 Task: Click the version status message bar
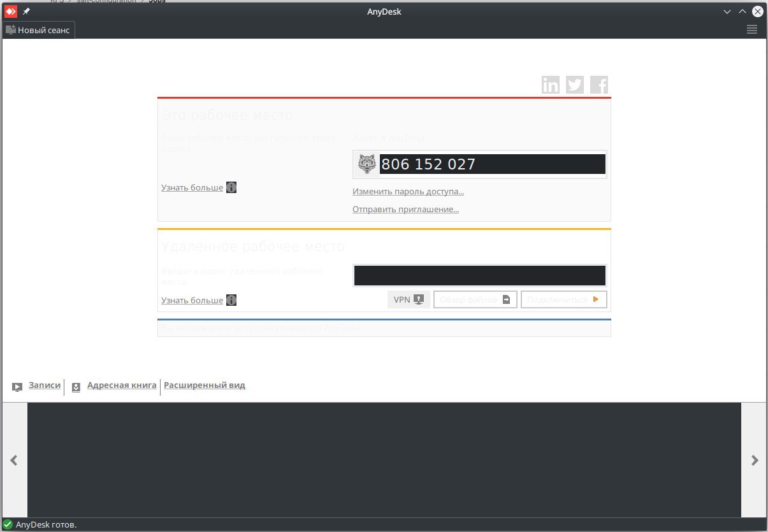[x=384, y=327]
